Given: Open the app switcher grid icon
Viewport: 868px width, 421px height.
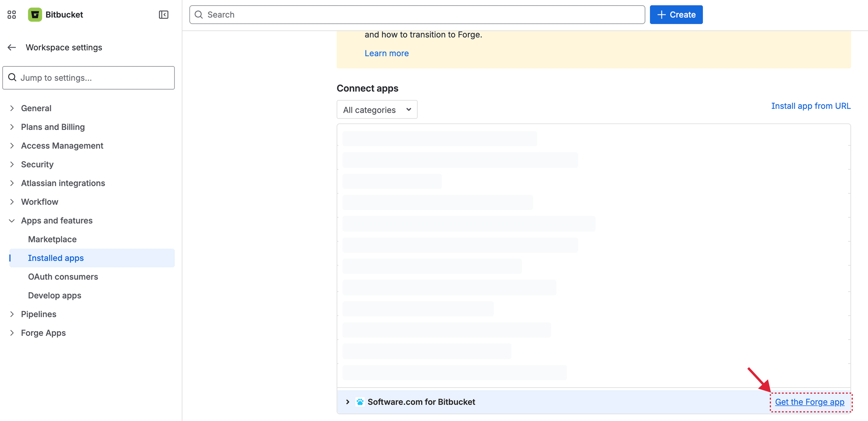Looking at the screenshot, I should (12, 14).
